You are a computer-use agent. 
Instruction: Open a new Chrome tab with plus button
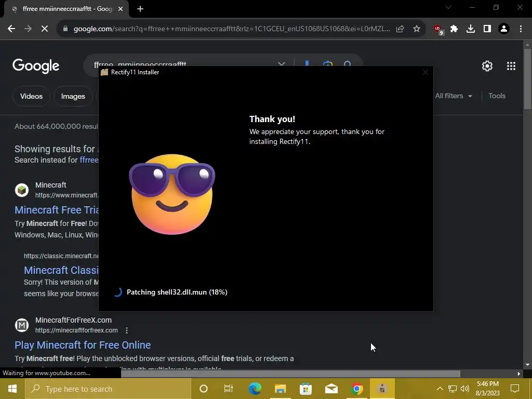(x=140, y=9)
